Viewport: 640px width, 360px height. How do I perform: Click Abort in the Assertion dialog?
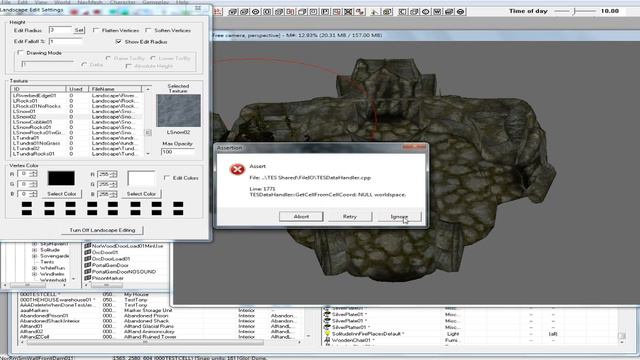301,217
